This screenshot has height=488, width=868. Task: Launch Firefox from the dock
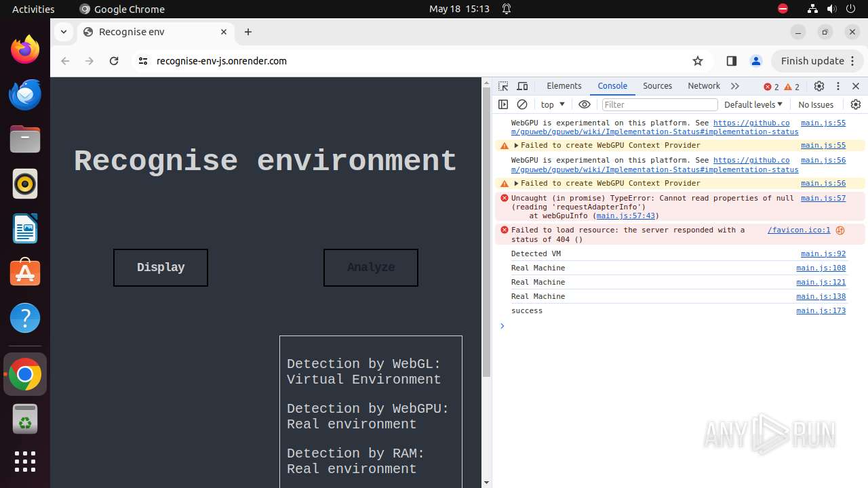[25, 49]
